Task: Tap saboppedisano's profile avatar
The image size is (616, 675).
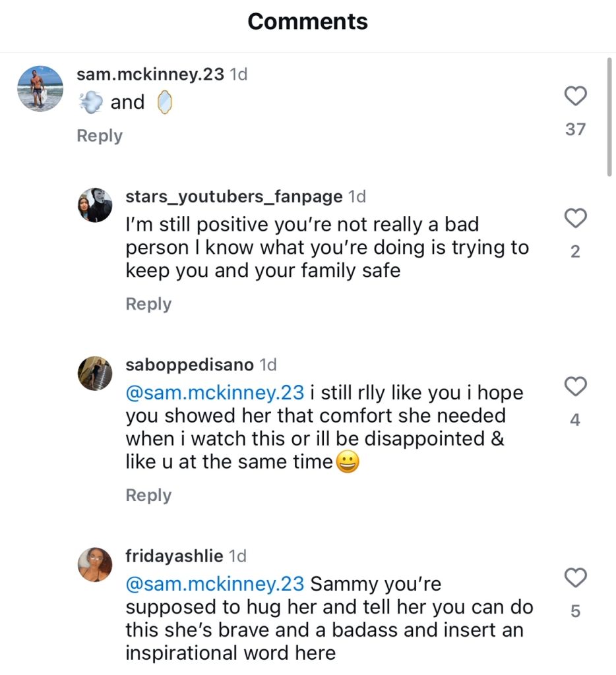Action: coord(95,373)
